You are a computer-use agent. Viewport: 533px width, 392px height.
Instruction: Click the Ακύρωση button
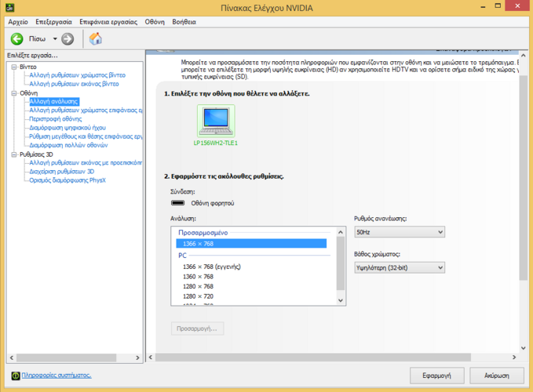pos(497,376)
